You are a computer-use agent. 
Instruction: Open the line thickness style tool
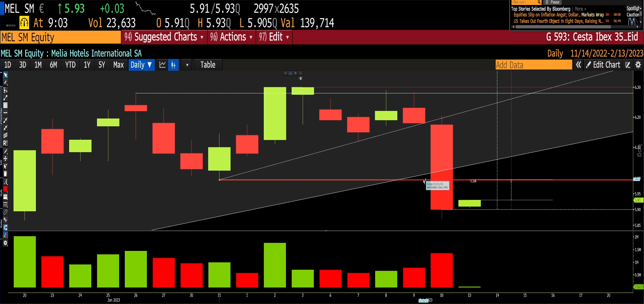pos(5,197)
